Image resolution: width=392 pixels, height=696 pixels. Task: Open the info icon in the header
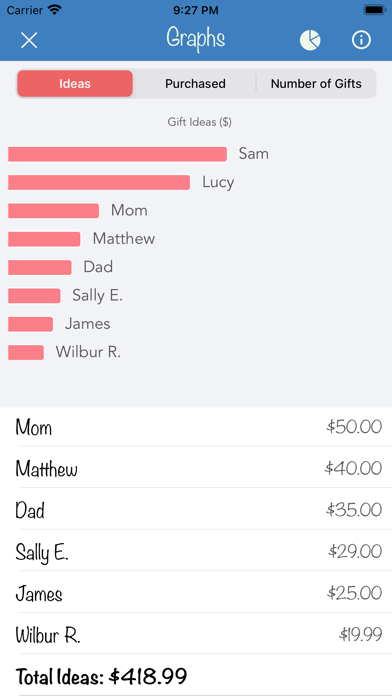[x=361, y=40]
